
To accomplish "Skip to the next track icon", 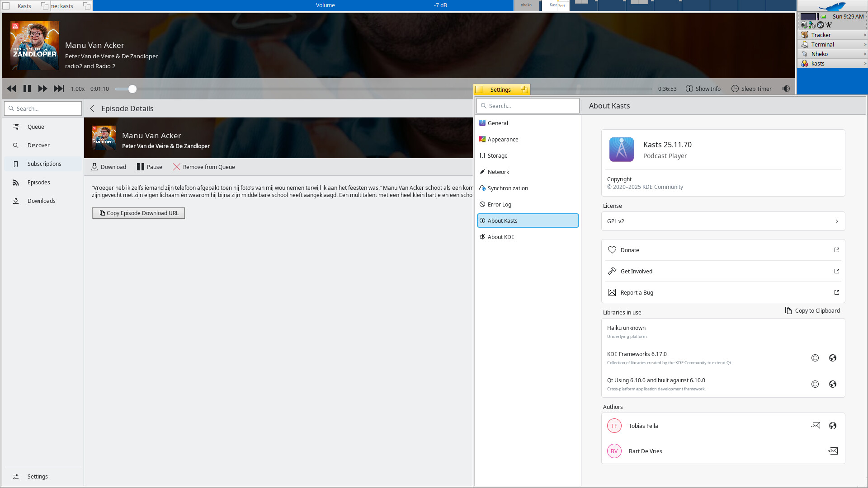I will 59,89.
